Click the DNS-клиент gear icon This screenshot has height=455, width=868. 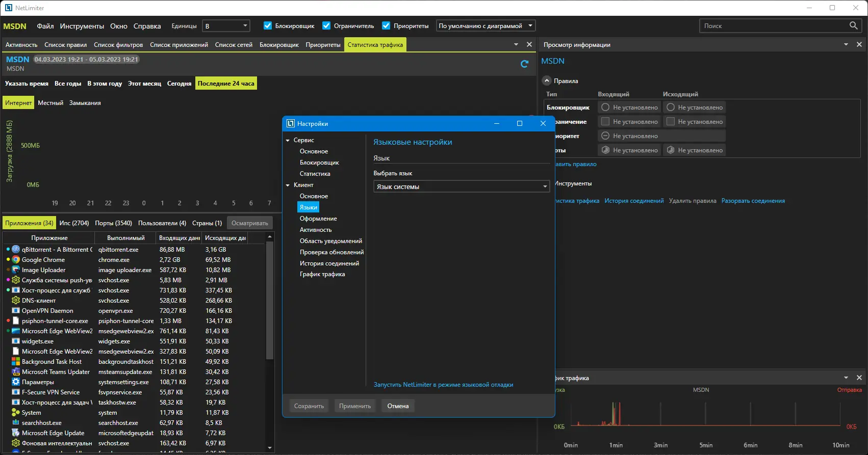(x=16, y=301)
